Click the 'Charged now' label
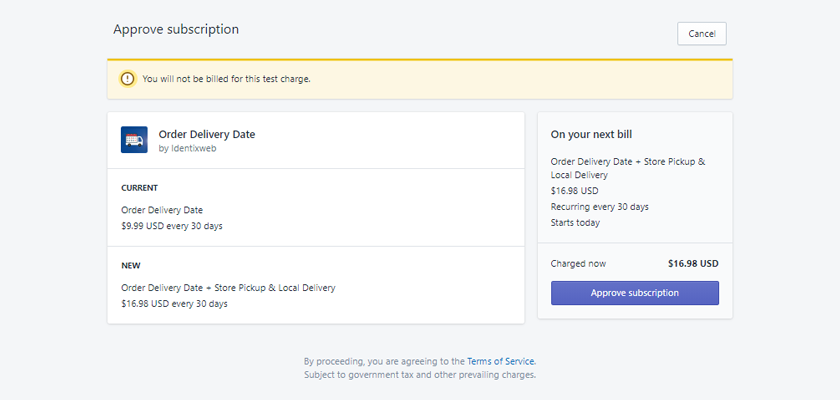Image resolution: width=840 pixels, height=400 pixels. tap(578, 264)
